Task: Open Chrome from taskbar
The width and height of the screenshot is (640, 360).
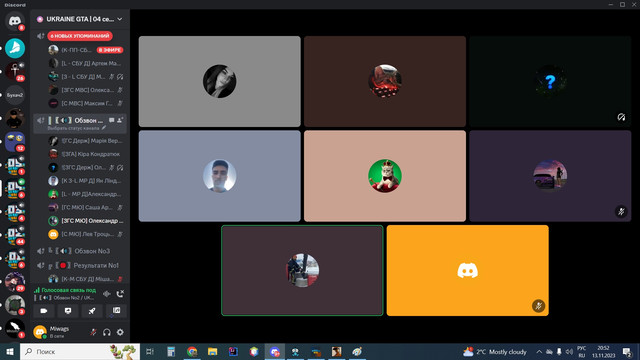Action: (192, 351)
